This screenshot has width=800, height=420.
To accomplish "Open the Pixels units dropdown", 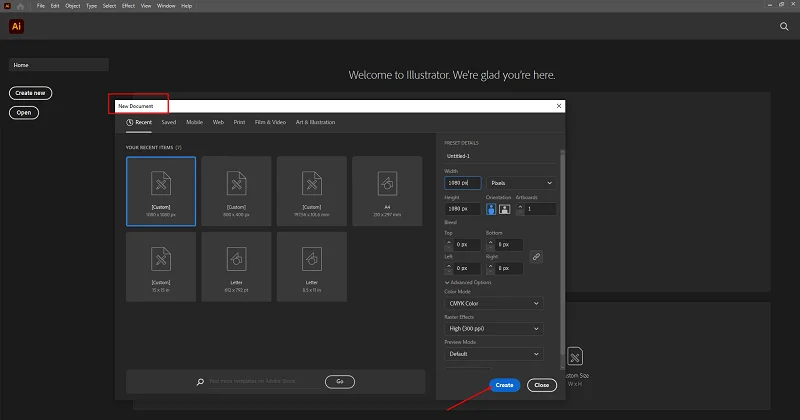I will 521,183.
